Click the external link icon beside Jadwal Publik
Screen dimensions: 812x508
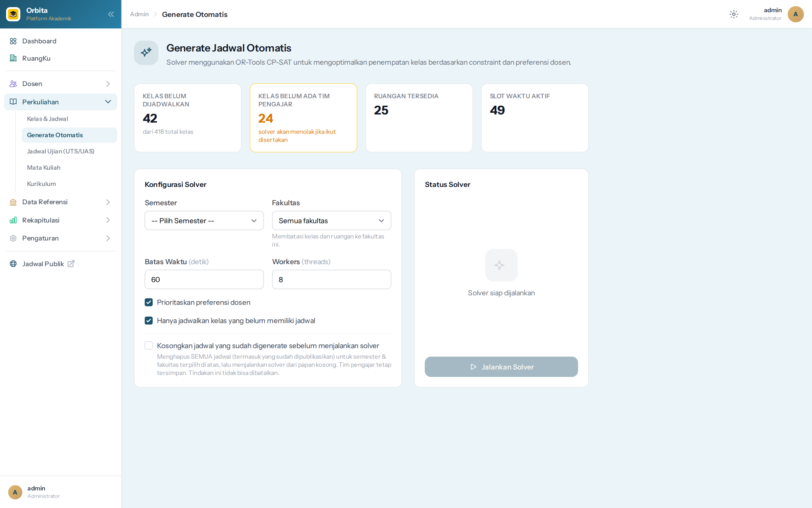(71, 264)
